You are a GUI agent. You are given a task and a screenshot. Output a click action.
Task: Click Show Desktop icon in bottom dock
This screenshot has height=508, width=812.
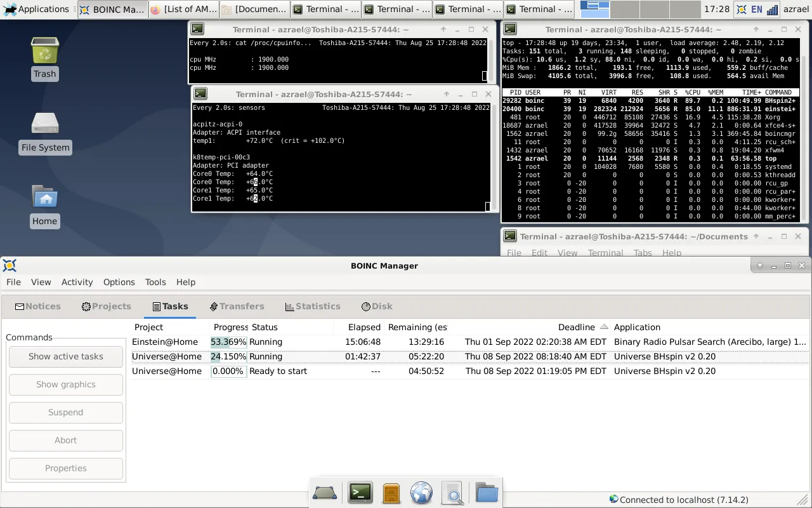click(x=325, y=493)
